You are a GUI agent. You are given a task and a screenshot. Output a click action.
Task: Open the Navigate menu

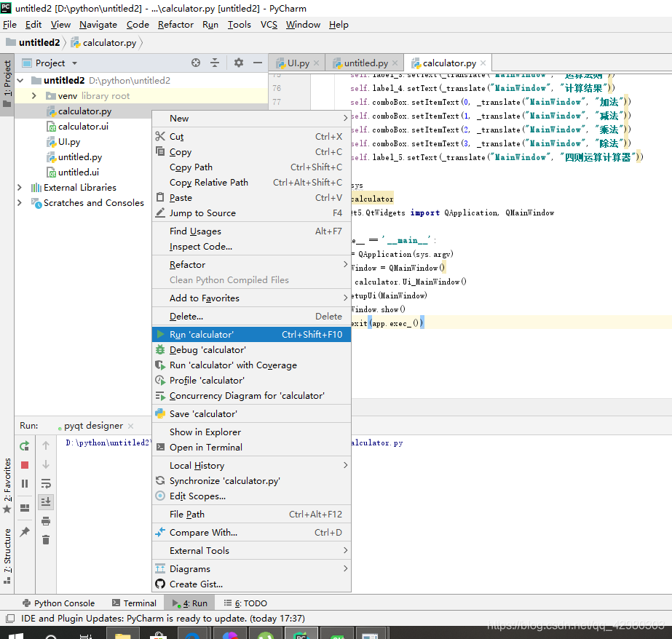tap(98, 25)
